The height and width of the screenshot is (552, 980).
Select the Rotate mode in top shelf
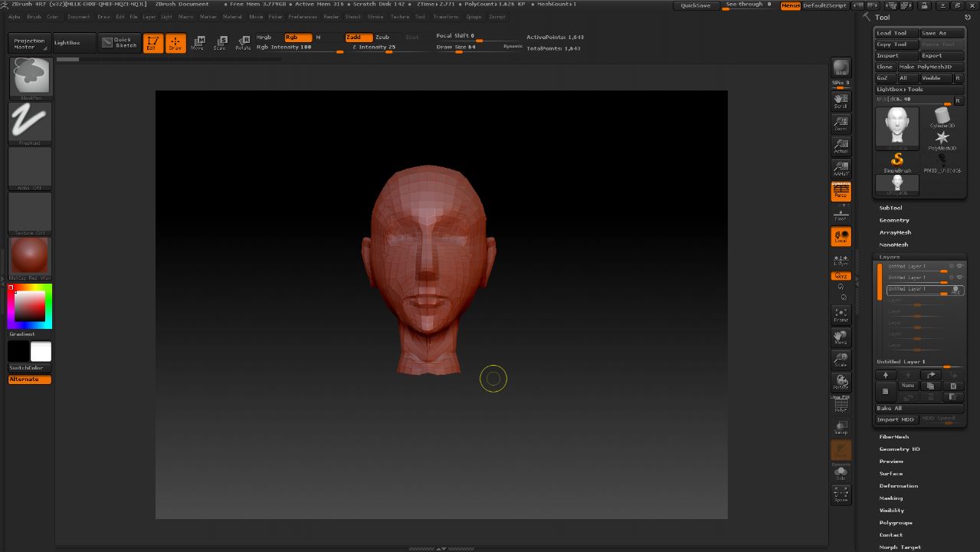click(x=243, y=43)
